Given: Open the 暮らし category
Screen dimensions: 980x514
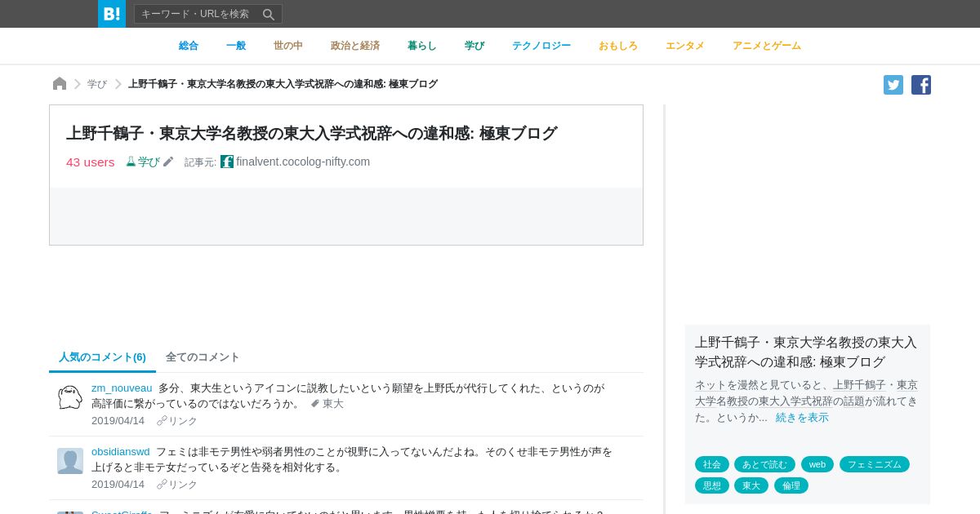Looking at the screenshot, I should click(x=422, y=46).
